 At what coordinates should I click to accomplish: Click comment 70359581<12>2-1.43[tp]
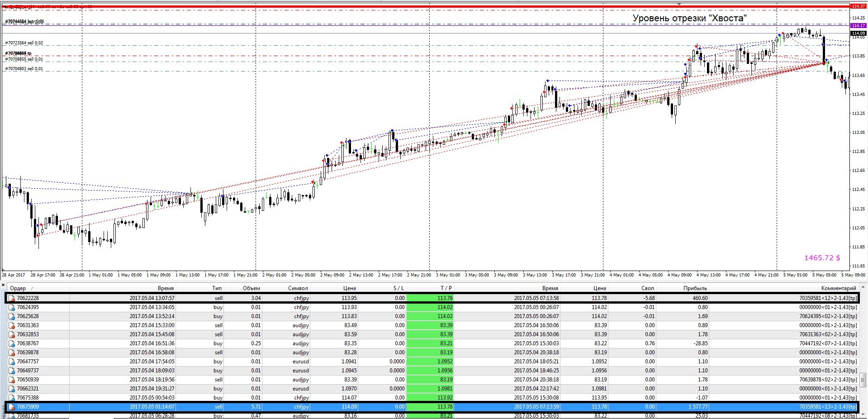pos(828,298)
